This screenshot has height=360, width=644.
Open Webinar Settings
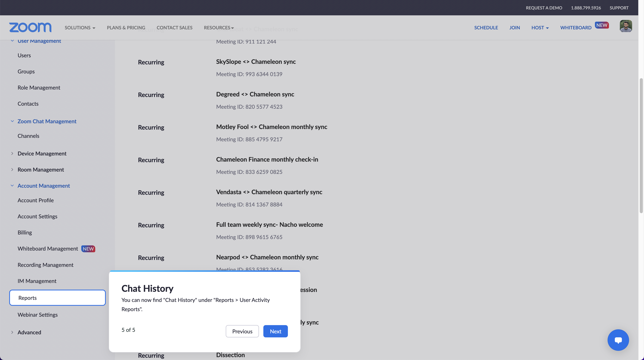[x=38, y=315]
